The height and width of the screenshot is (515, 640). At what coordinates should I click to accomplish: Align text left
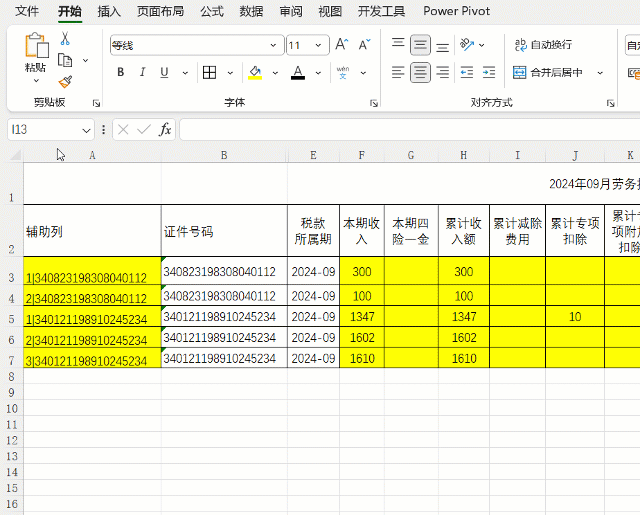click(398, 73)
